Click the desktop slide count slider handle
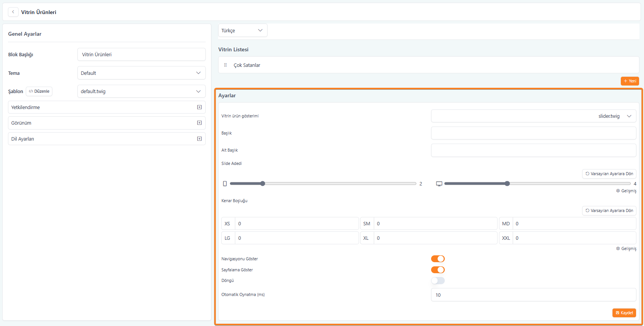 (x=507, y=184)
